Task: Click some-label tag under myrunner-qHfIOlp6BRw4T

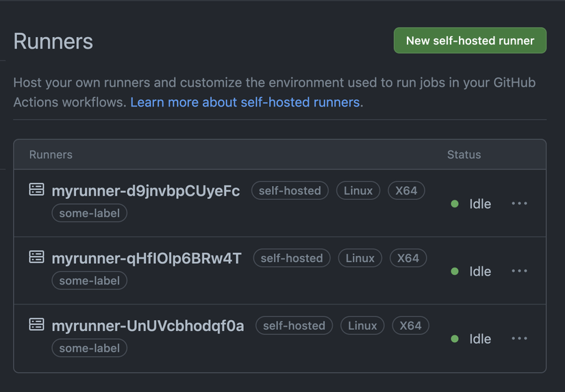Action: (89, 280)
